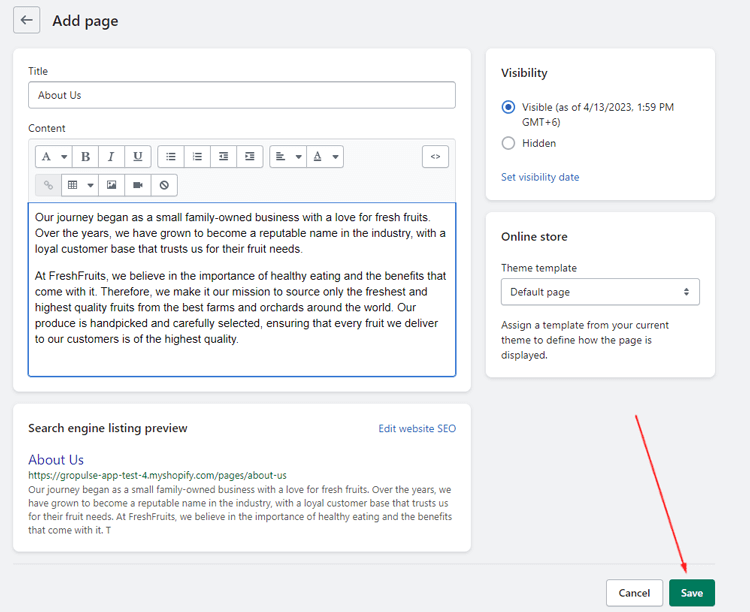Click the gropulse about-us URL text
The height and width of the screenshot is (612, 750).
(x=157, y=475)
